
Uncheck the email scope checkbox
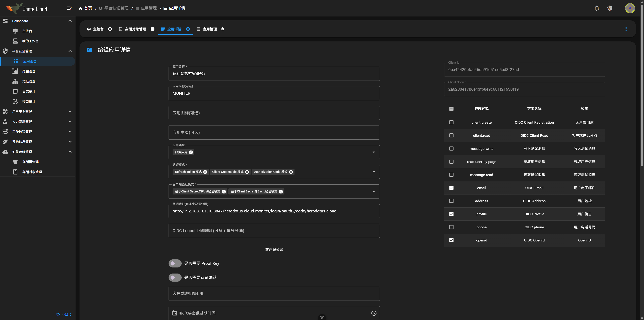pos(451,188)
